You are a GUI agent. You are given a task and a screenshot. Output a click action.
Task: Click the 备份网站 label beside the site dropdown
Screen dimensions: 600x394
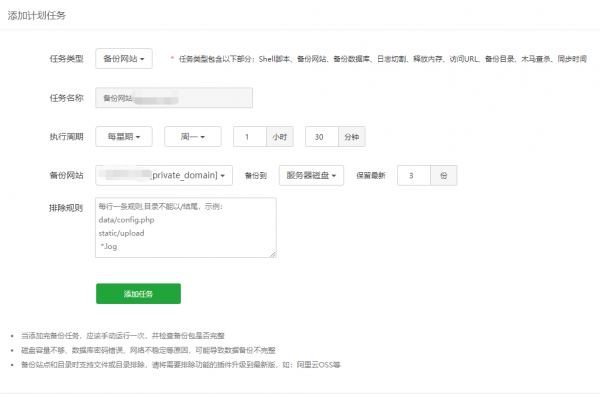(66, 176)
